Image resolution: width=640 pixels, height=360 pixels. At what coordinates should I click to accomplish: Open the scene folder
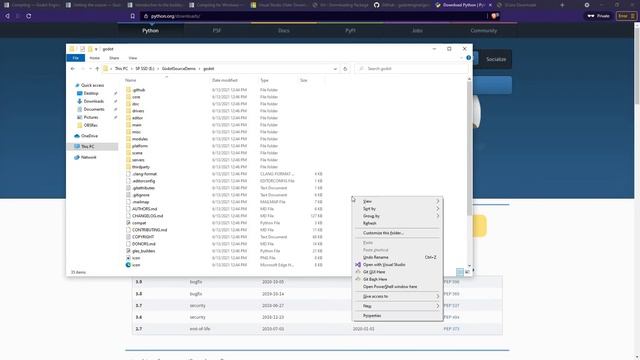[x=137, y=153]
